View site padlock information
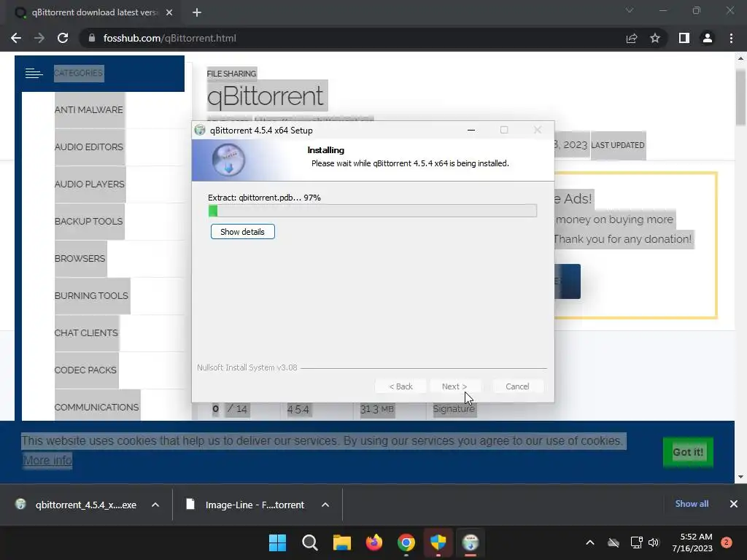This screenshot has width=747, height=560. click(x=92, y=38)
